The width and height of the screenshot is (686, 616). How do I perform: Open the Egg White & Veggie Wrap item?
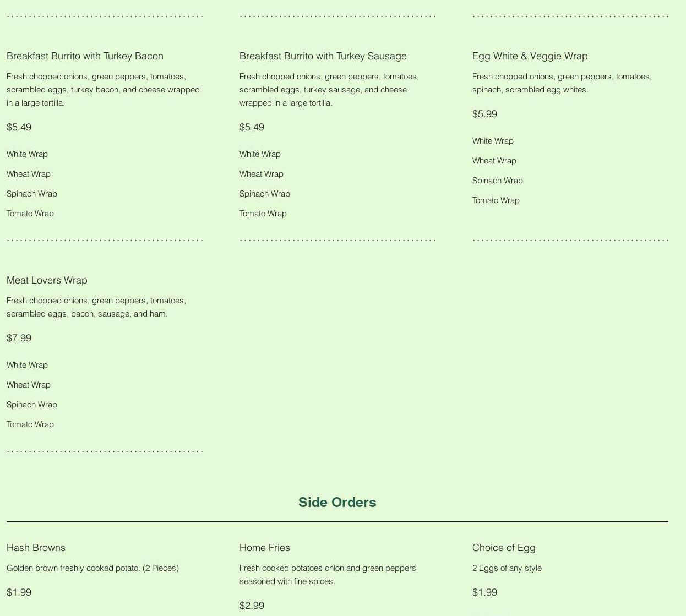(x=530, y=56)
